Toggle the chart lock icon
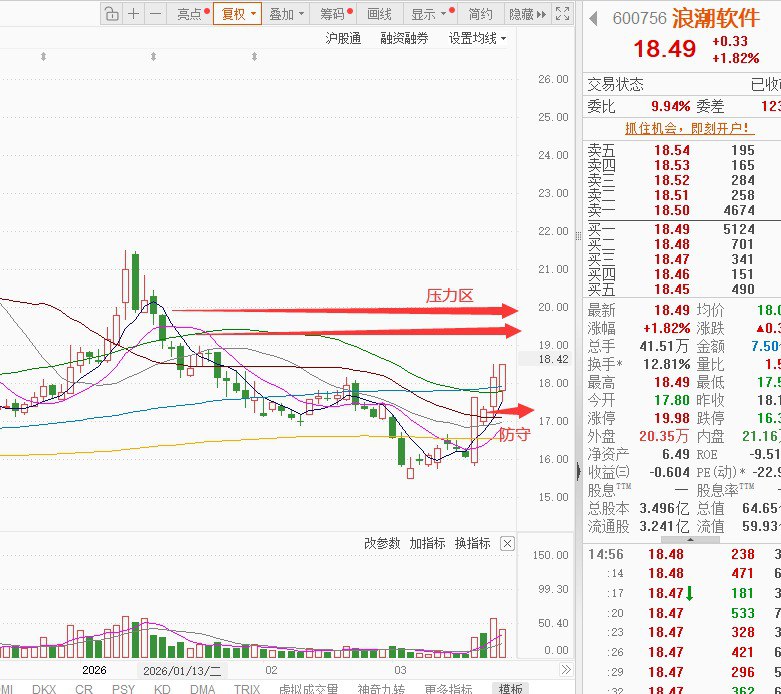Image resolution: width=781 pixels, height=694 pixels. coord(112,14)
